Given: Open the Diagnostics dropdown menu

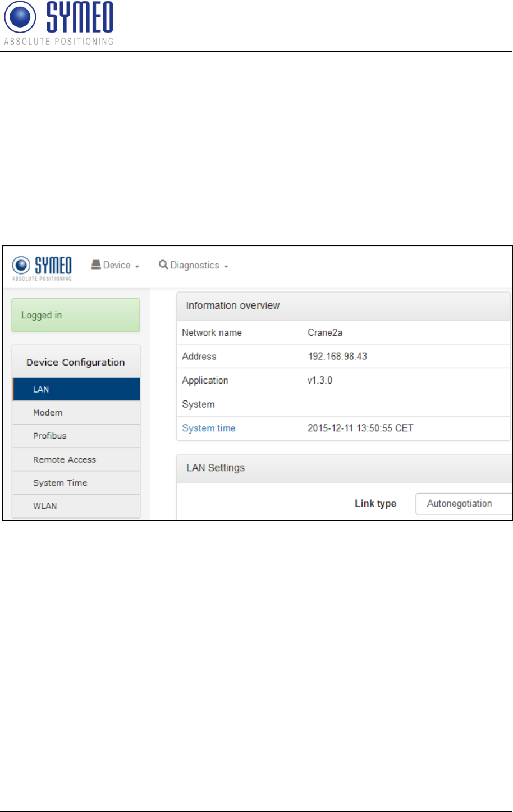Looking at the screenshot, I should pos(194,265).
